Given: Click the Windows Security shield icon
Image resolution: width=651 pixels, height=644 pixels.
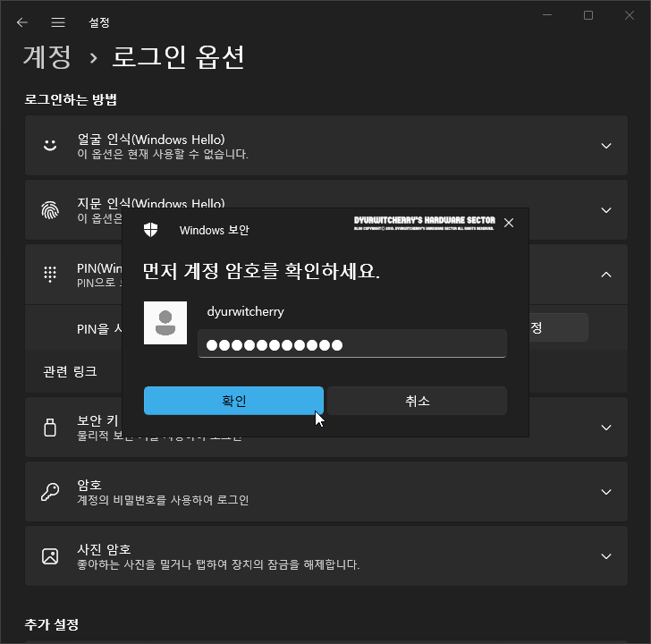Looking at the screenshot, I should (x=151, y=230).
